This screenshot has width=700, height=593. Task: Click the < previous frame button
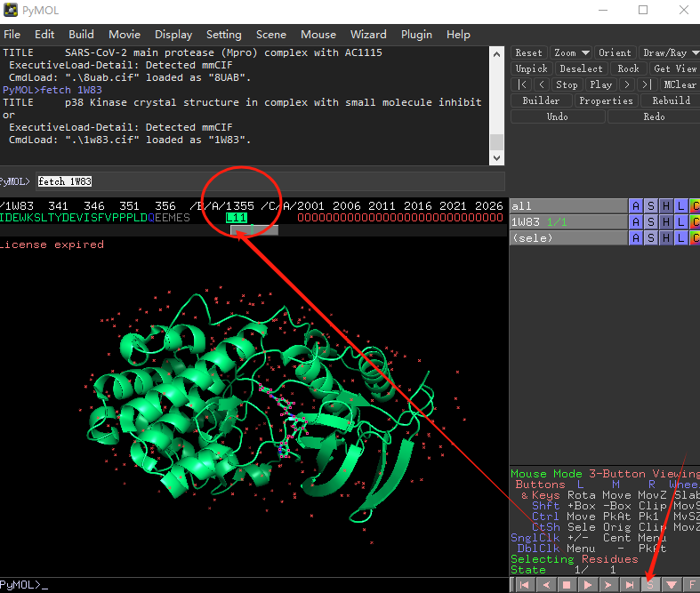click(542, 84)
